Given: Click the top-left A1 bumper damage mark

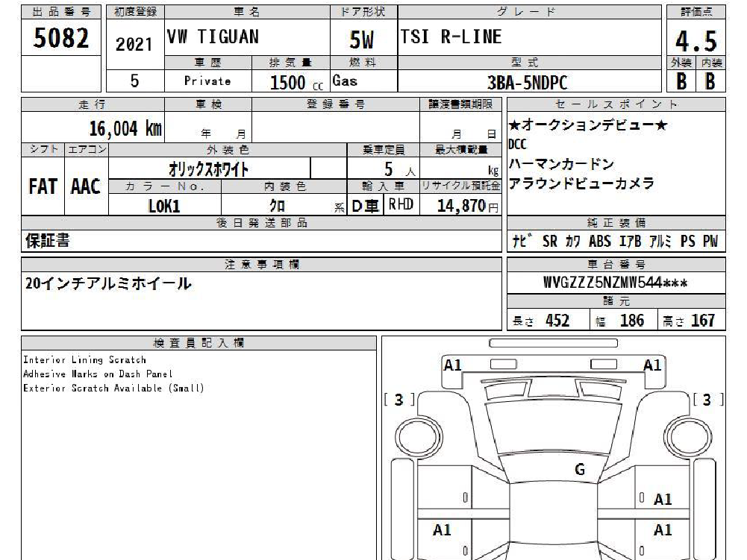Looking at the screenshot, I should pos(452,365).
